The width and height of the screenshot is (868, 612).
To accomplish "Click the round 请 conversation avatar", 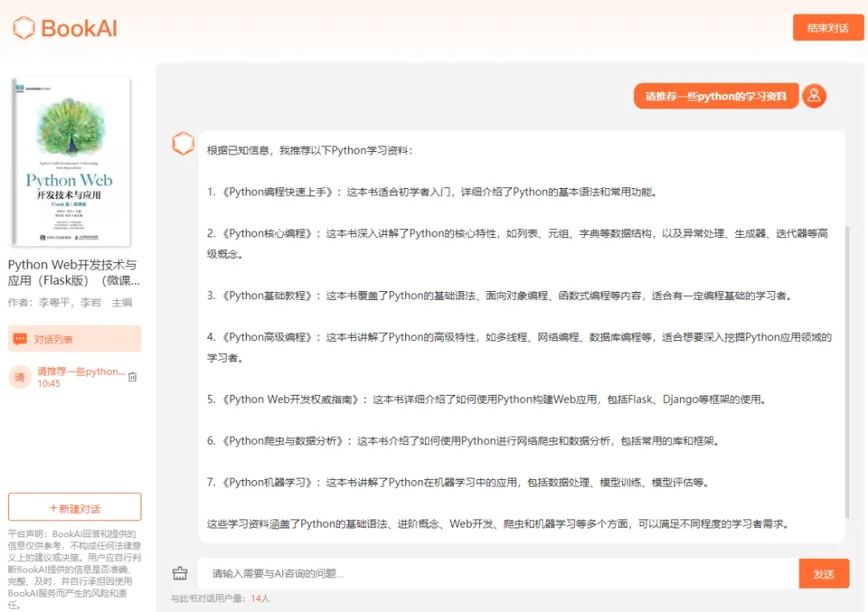I will point(20,377).
